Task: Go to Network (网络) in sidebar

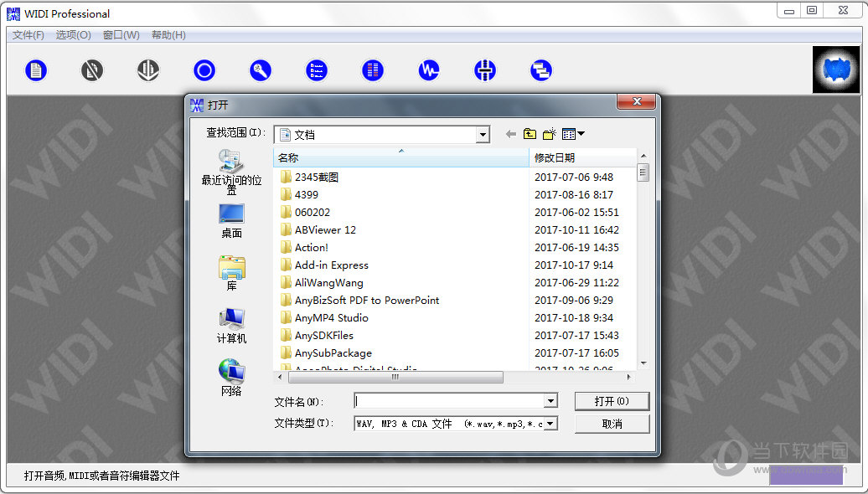Action: click(x=231, y=378)
